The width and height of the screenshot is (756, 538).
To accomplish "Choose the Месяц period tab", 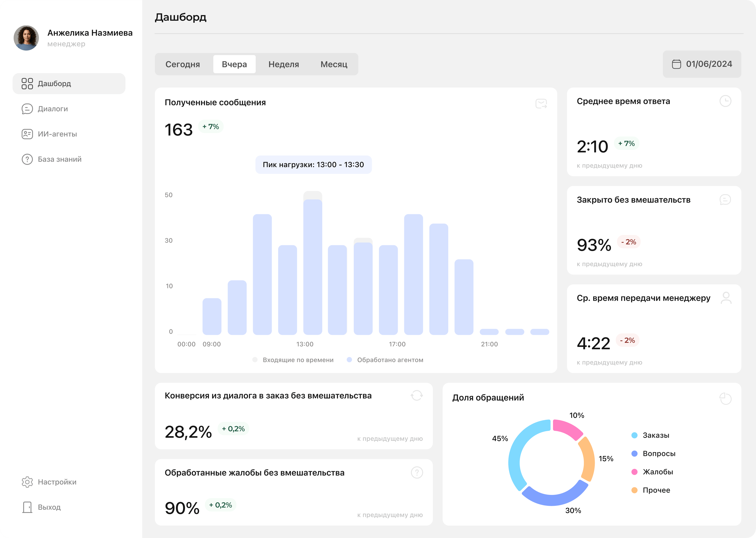I will (334, 64).
